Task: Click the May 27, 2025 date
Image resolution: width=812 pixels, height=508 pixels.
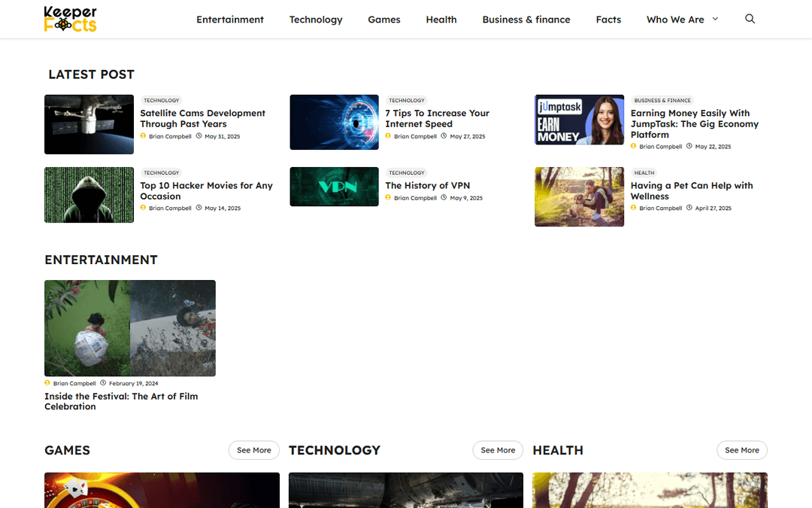Action: (468, 136)
